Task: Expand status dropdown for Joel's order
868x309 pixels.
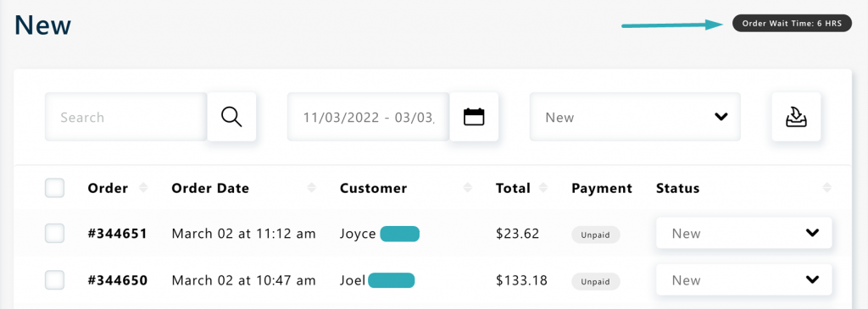Action: 743,279
